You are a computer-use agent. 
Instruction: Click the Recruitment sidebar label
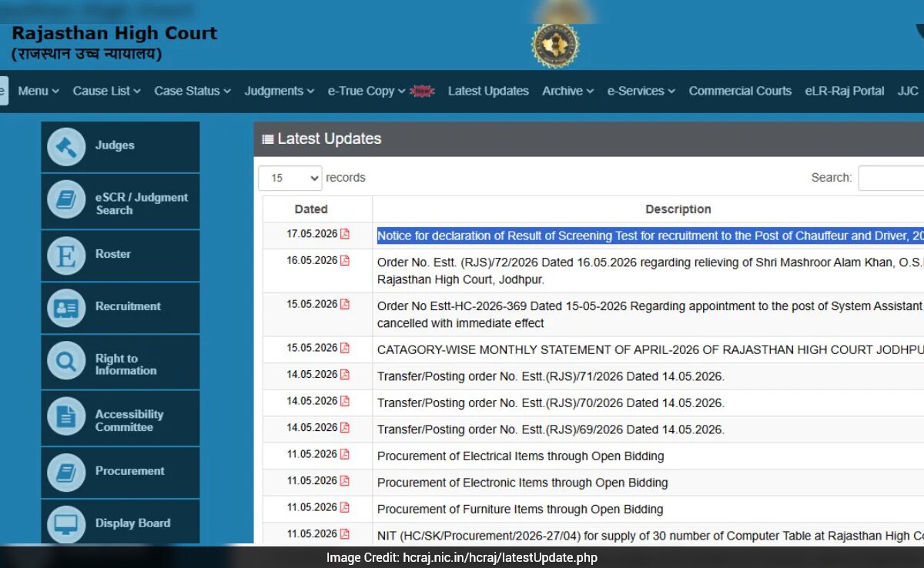click(x=128, y=306)
